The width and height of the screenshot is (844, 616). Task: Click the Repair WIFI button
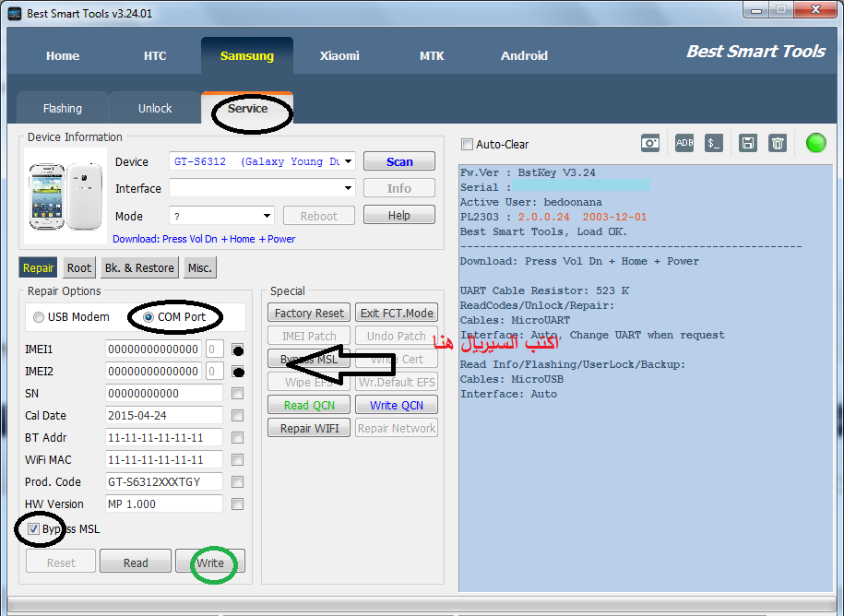click(309, 428)
